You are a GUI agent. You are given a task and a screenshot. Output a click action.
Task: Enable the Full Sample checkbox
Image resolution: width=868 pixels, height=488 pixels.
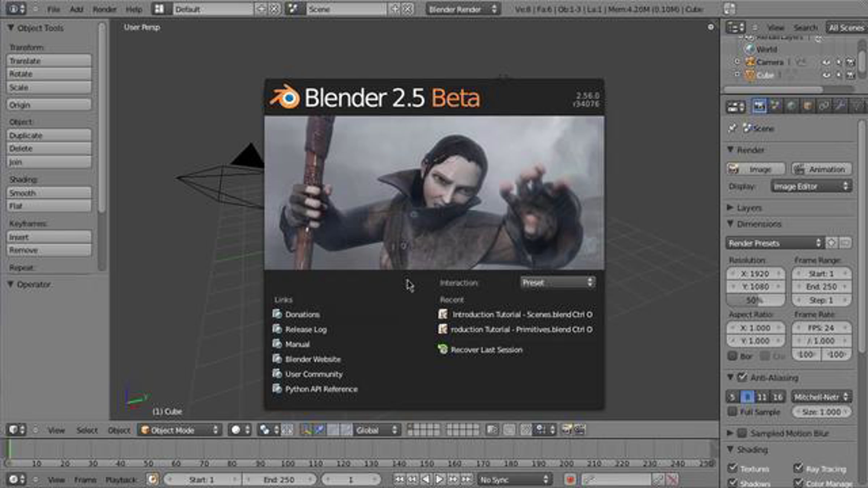point(732,412)
